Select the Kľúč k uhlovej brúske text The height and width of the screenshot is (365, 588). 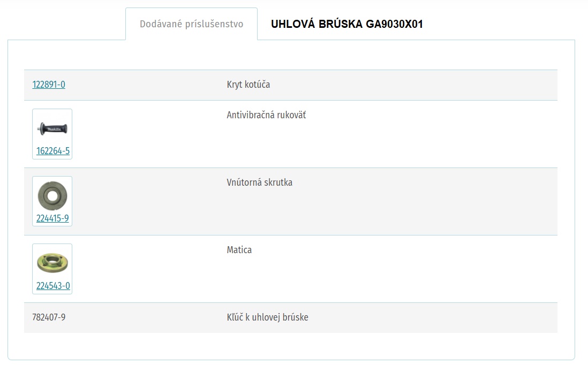pyautogui.click(x=267, y=317)
